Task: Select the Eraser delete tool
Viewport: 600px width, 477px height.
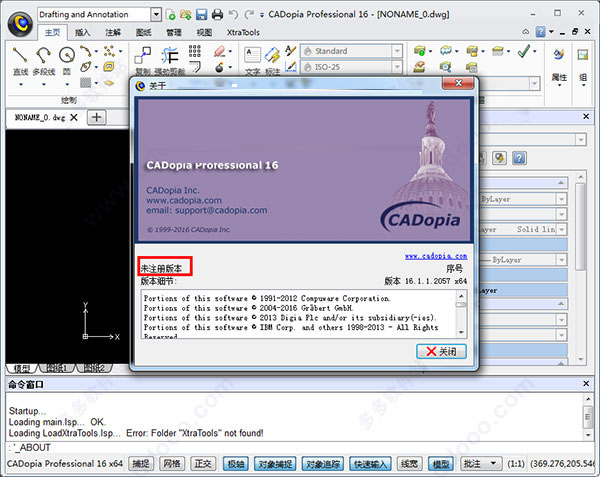Action: tap(219, 51)
